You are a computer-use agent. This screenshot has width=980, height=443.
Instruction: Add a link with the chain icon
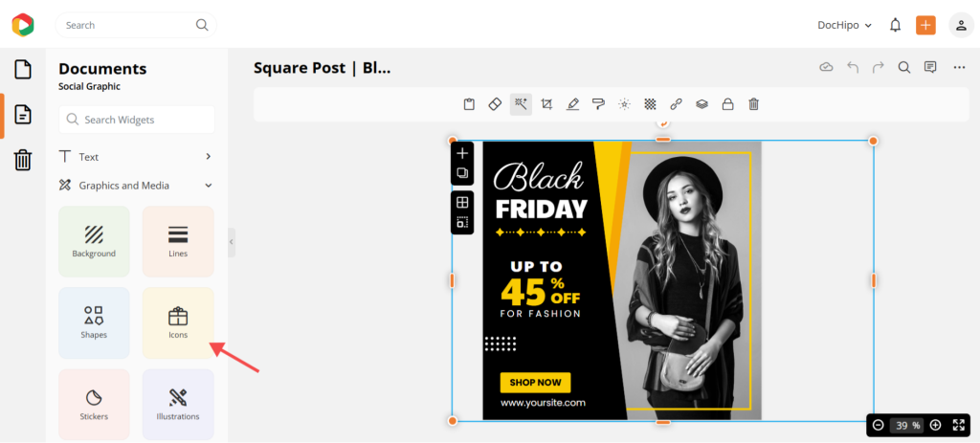[x=677, y=104]
